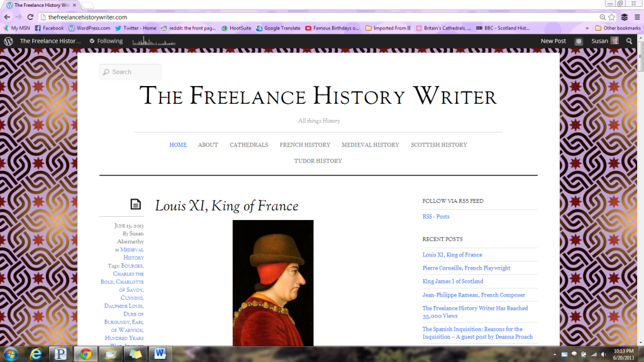Screen dimensions: 644x362
Task: Open Famous Birthdays bookmark
Action: point(332,28)
